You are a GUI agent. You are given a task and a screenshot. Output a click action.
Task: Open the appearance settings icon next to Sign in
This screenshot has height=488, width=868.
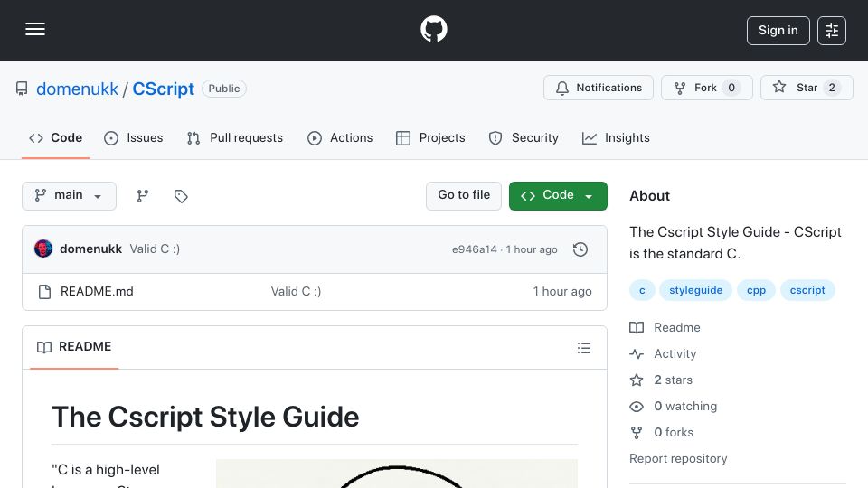(x=832, y=31)
